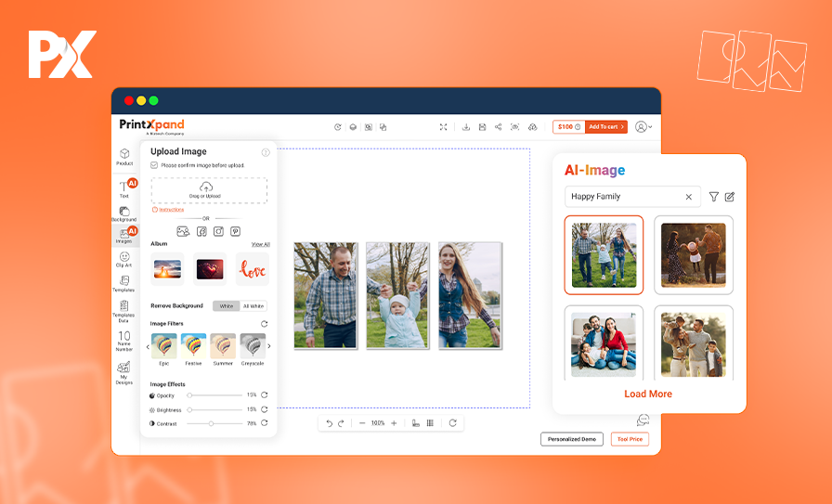This screenshot has height=504, width=832.
Task: Click Load More in AI-Image panel
Action: click(x=648, y=394)
